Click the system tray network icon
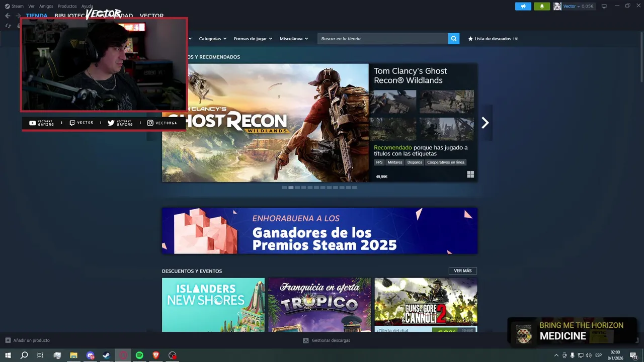 [x=580, y=355]
